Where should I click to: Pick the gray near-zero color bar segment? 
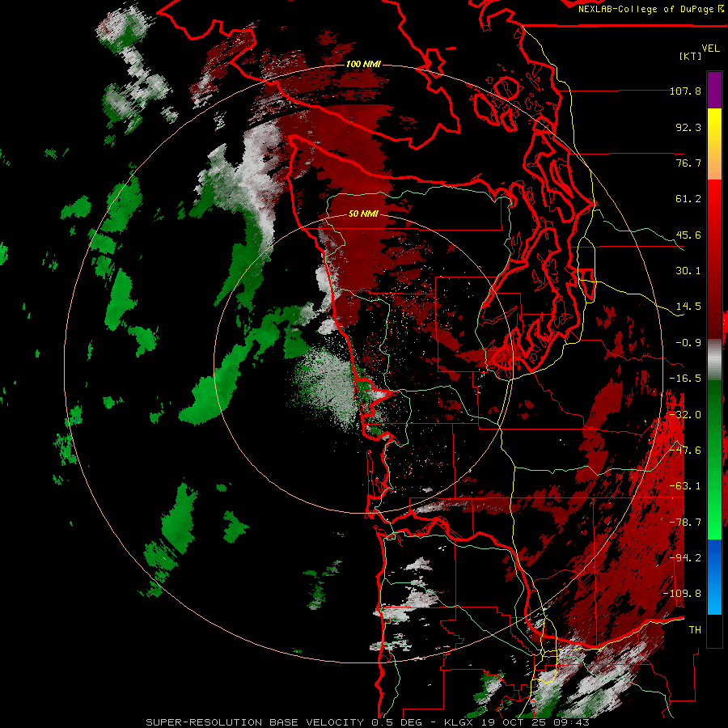[714, 360]
